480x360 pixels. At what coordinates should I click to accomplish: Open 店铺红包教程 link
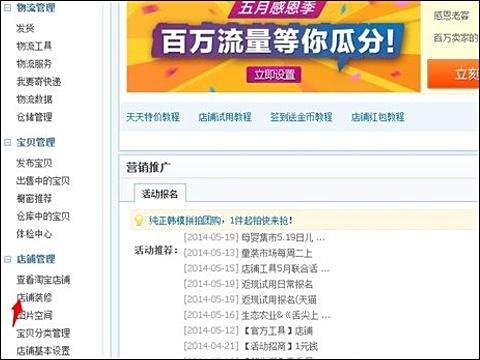pyautogui.click(x=378, y=117)
